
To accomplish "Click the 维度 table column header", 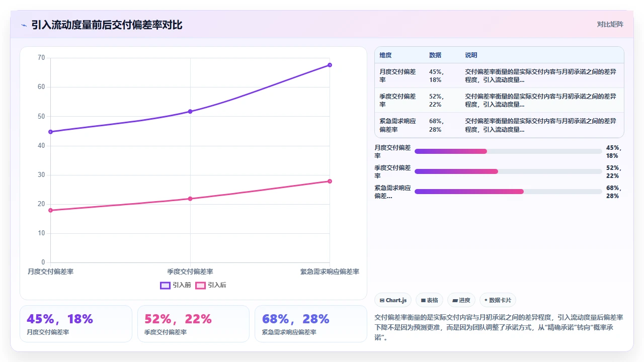I will click(386, 55).
